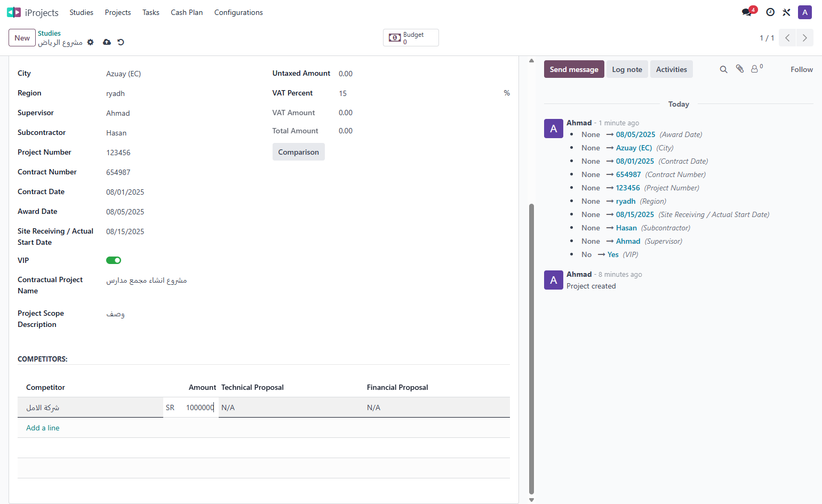This screenshot has width=822, height=504.
Task: Click the record pager 1 / 1
Action: (x=767, y=38)
